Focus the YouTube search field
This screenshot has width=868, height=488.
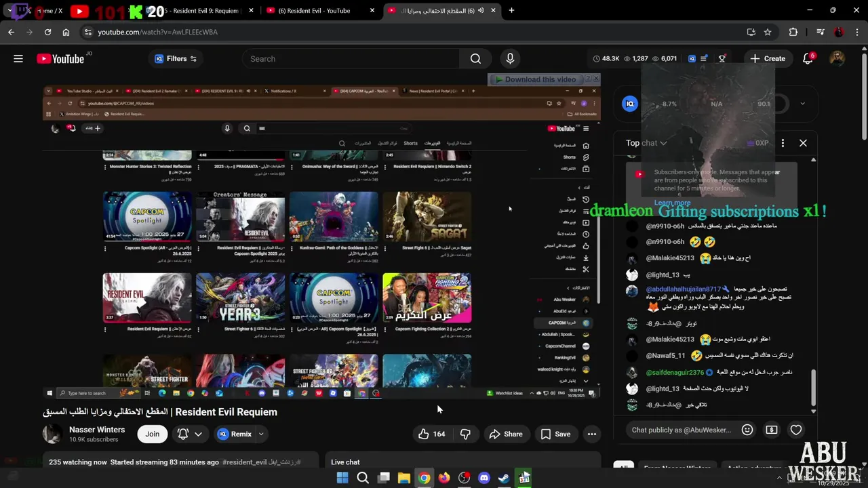[x=351, y=59]
